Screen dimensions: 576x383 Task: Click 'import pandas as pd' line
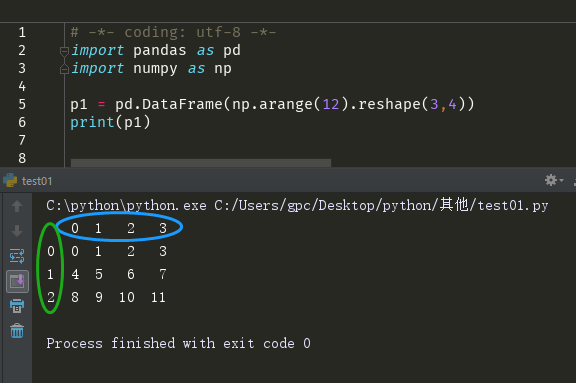pyautogui.click(x=156, y=50)
